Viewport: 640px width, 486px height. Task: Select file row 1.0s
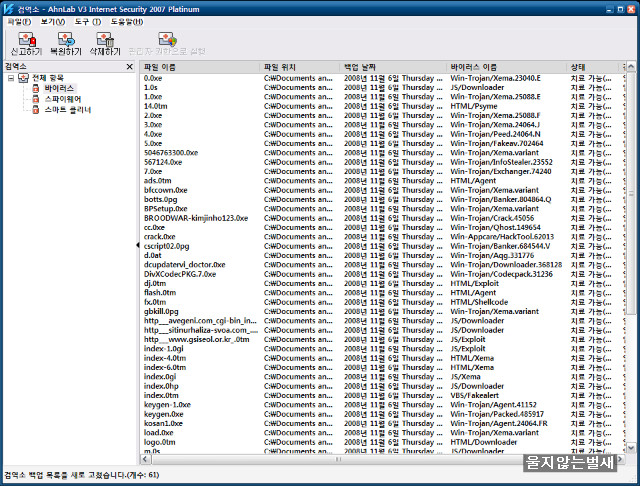tap(382, 87)
